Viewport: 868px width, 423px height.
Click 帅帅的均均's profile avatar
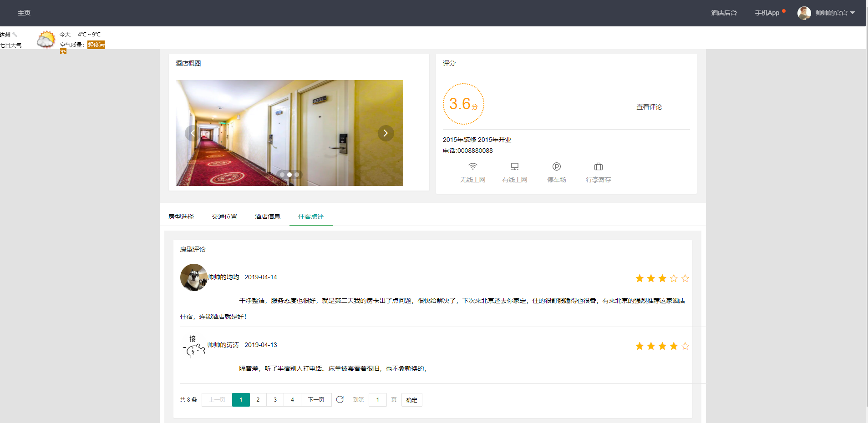[193, 277]
